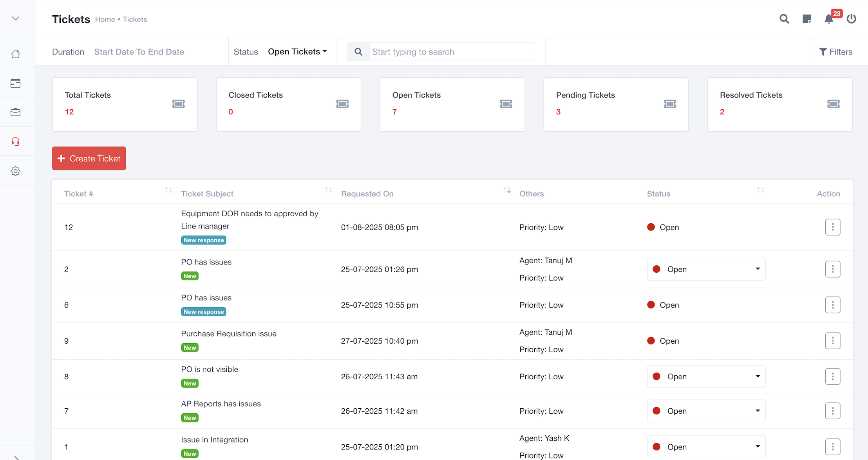Collapse sidebar with top chevron
Viewport: 868px width, 460px height.
coord(16,18)
